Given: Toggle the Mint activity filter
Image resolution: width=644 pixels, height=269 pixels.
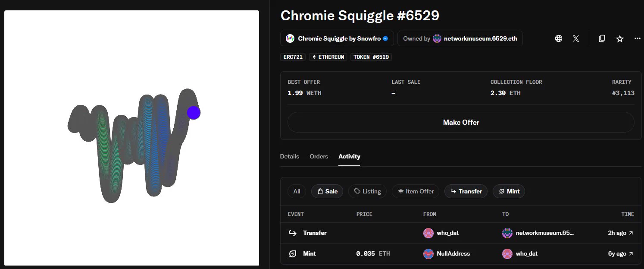Looking at the screenshot, I should [x=509, y=191].
